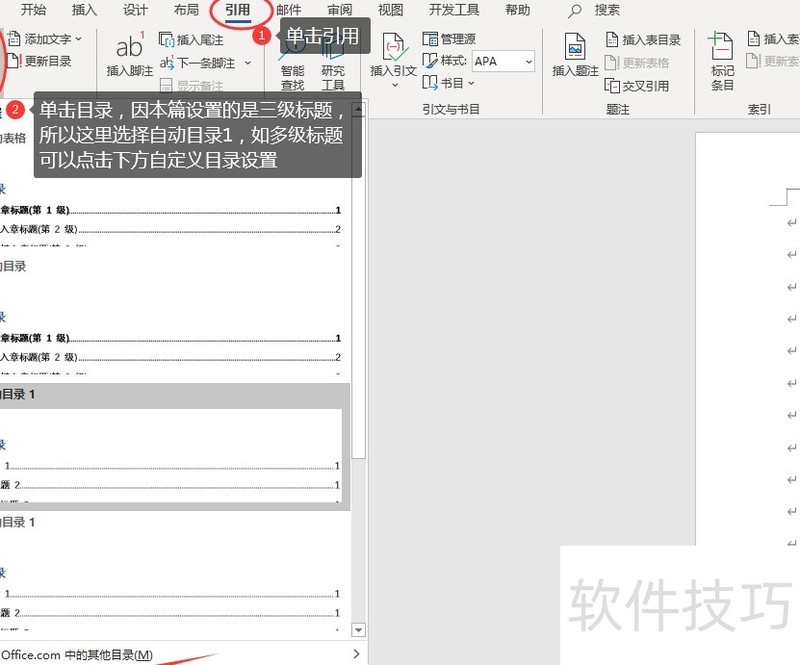This screenshot has width=800, height=665.
Task: Open the 设计 ribbon tab
Action: [x=135, y=10]
